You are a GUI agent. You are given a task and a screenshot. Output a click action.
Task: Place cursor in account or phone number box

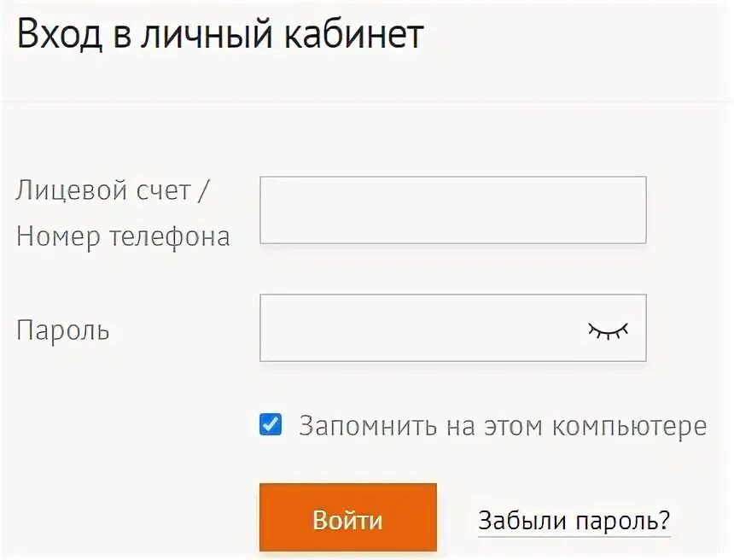click(x=453, y=210)
